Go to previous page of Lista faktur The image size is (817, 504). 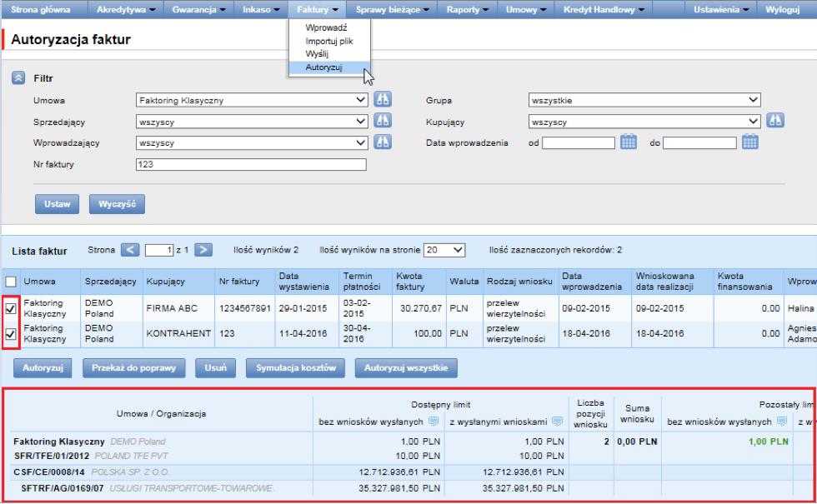click(130, 250)
